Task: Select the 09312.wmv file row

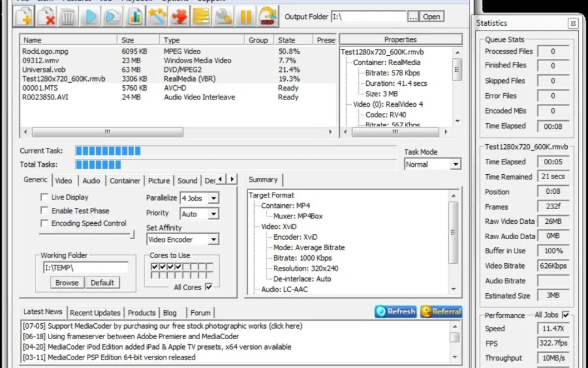Action: (178, 61)
